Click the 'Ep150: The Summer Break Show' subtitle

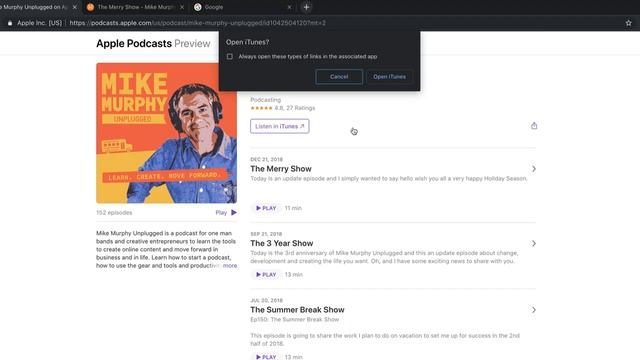(294, 319)
